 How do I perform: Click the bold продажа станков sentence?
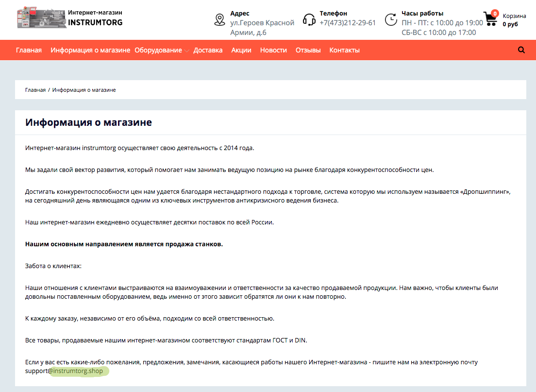coord(124,244)
